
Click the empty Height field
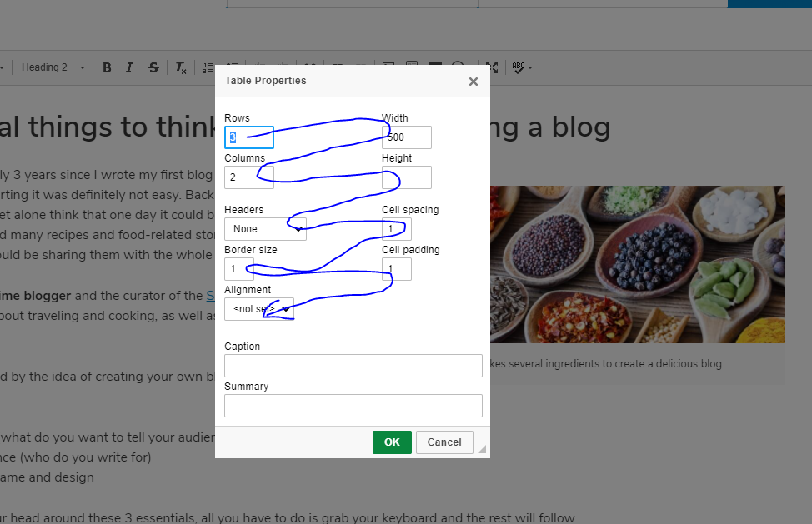click(x=407, y=177)
